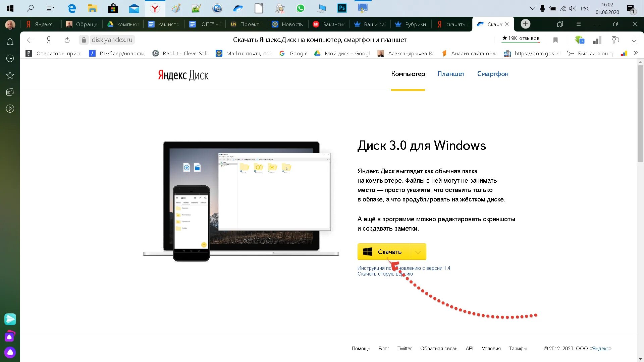
Task: Click the laptop and phone promo image
Action: pos(241,201)
